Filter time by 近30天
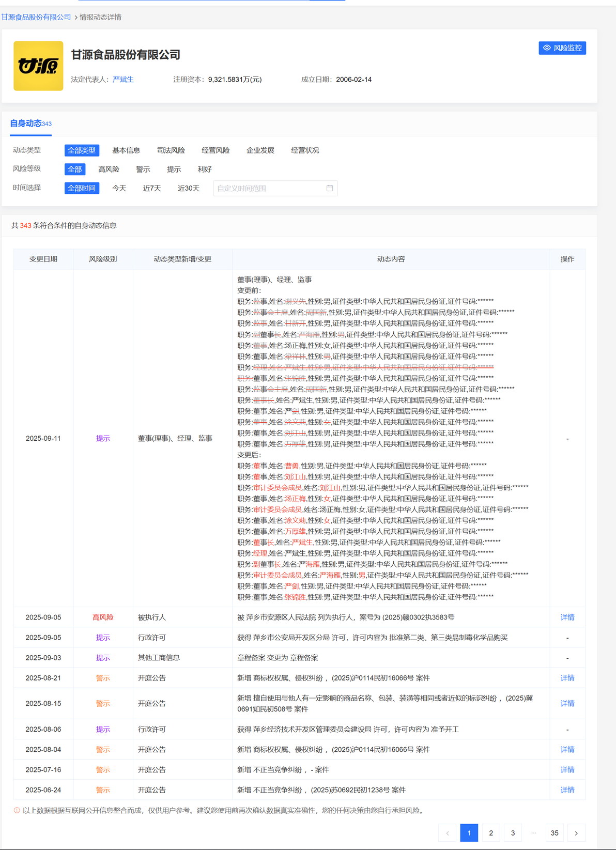616x850 pixels. 189,188
